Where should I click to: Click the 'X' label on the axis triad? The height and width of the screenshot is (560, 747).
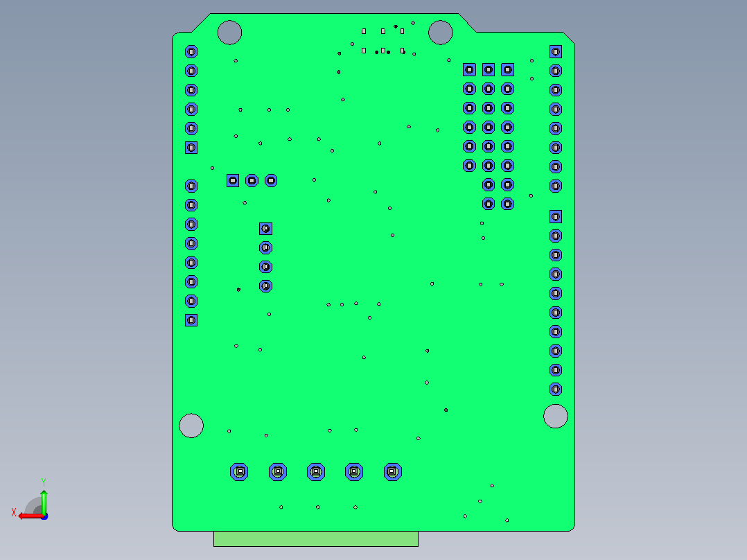coord(14,513)
